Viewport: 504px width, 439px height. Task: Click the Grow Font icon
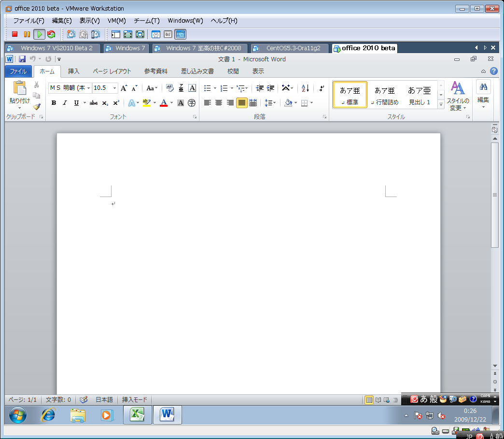coord(124,88)
